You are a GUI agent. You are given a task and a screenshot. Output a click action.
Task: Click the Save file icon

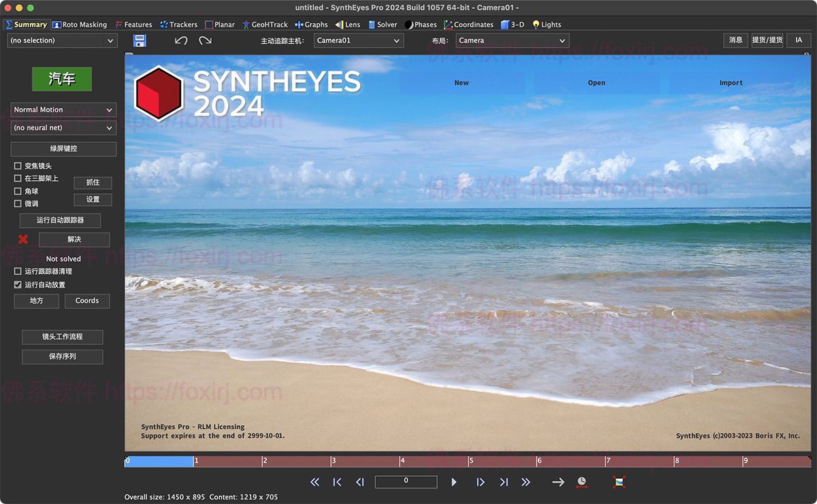140,40
